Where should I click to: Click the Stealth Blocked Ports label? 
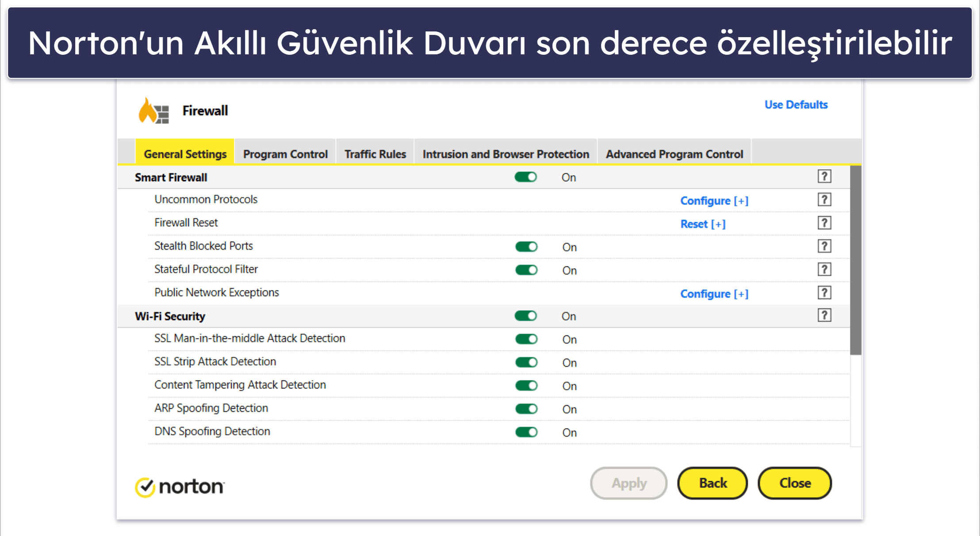click(x=203, y=246)
